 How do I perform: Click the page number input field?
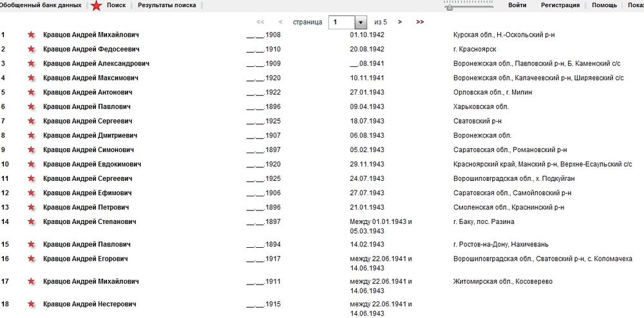click(341, 23)
